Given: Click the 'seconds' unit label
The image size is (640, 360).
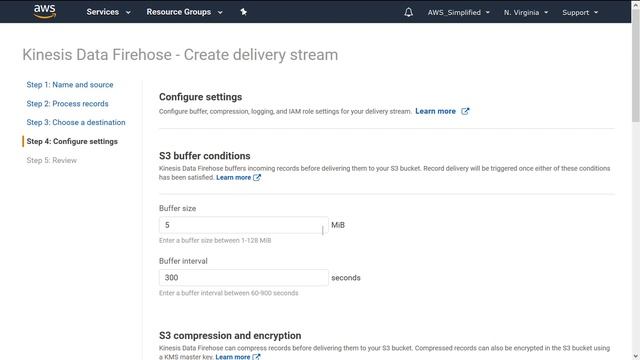Looking at the screenshot, I should pos(346,278).
